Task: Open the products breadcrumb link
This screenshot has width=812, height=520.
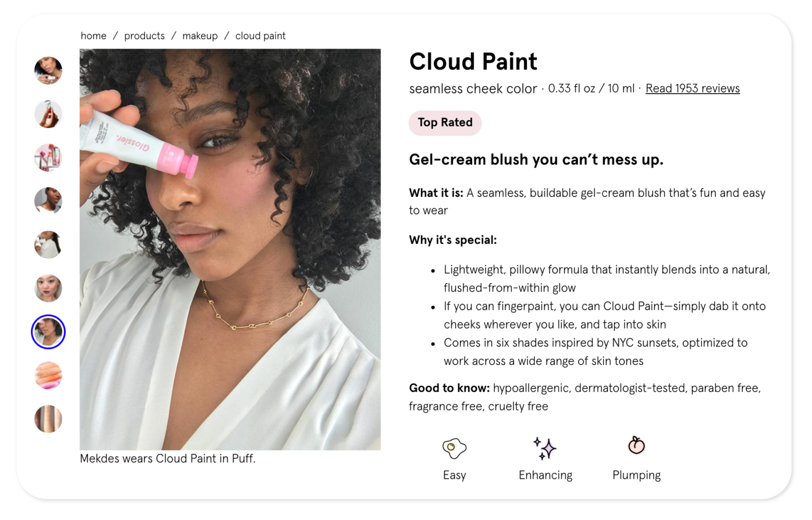Action: click(x=144, y=35)
